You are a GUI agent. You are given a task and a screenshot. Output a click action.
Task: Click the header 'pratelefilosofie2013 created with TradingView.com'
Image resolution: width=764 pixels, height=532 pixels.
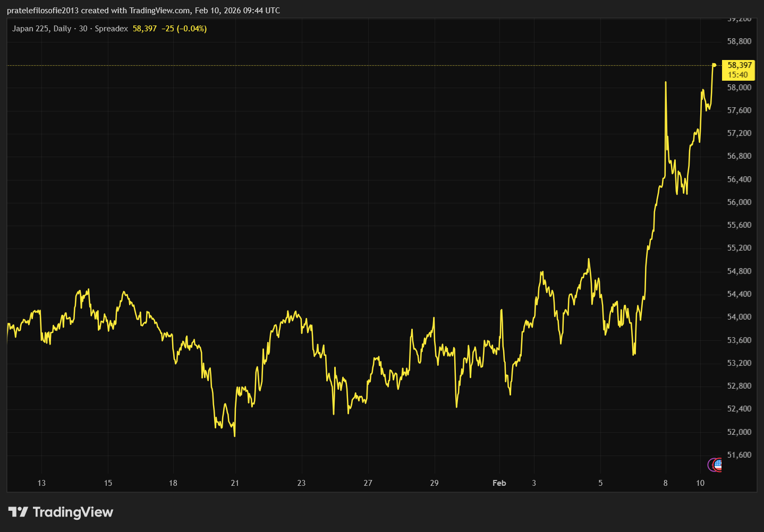pos(99,11)
